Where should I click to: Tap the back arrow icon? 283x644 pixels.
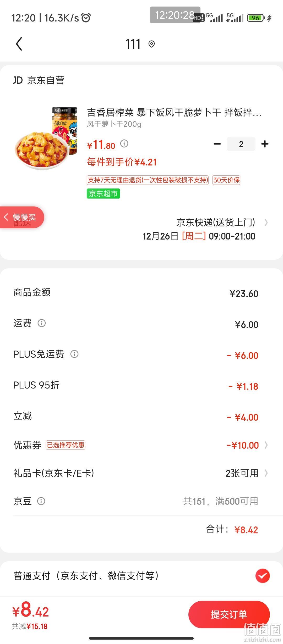19,44
